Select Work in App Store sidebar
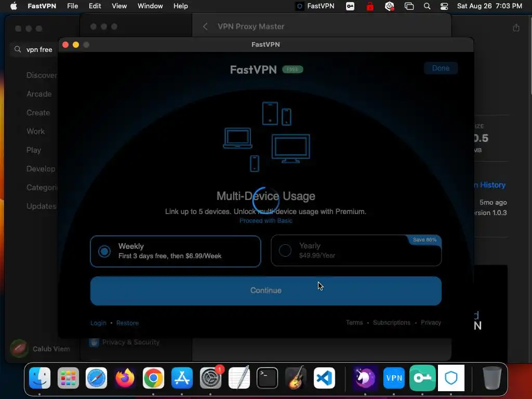The image size is (532, 399). [35, 131]
